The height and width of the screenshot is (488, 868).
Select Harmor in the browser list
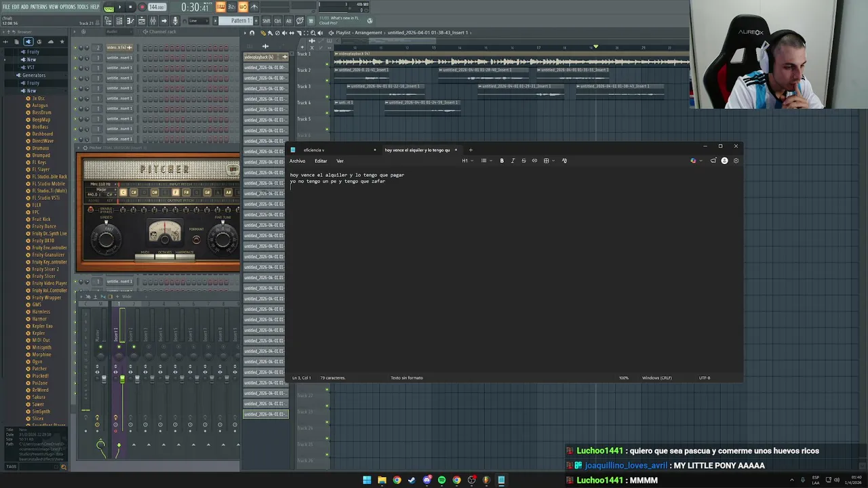click(39, 319)
